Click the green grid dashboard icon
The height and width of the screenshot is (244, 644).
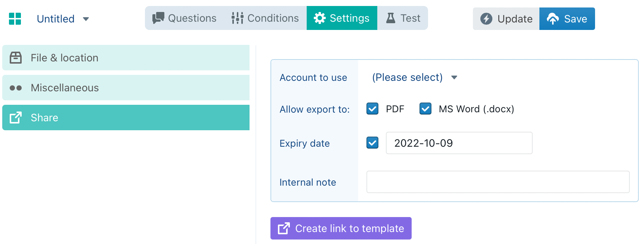click(x=15, y=19)
